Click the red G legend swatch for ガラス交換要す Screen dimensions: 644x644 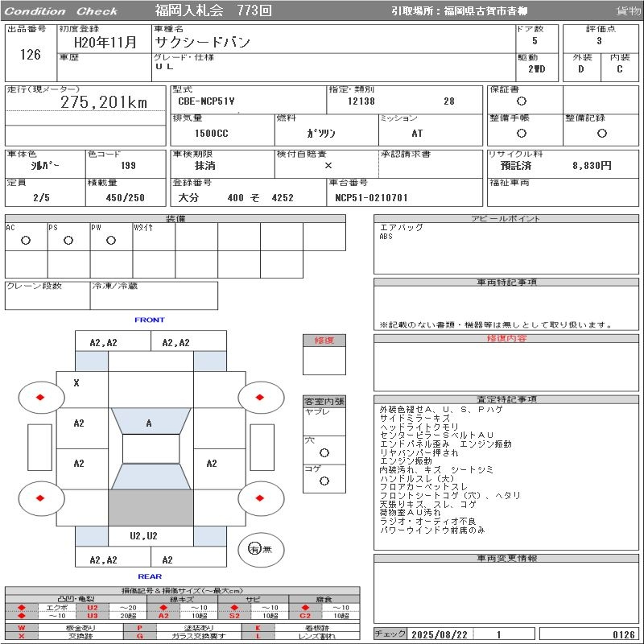pos(139,636)
